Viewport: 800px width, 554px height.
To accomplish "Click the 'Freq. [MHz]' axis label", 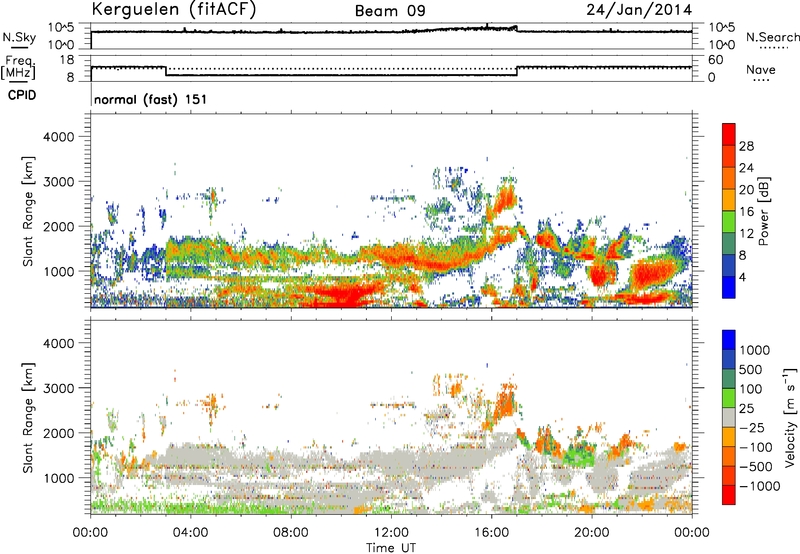I will [18, 67].
